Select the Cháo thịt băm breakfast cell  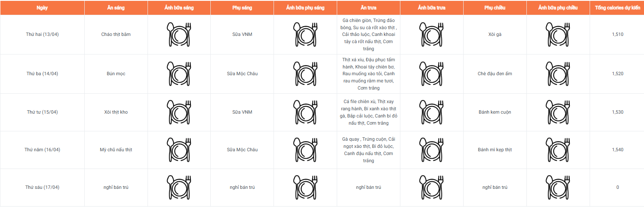click(x=116, y=35)
